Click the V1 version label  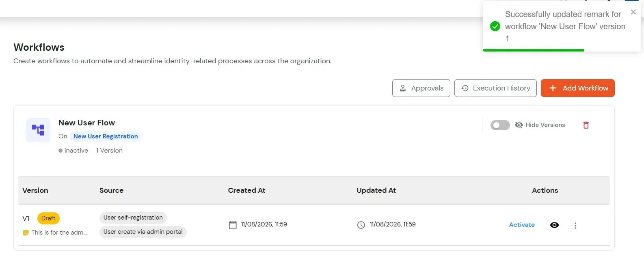(x=26, y=218)
